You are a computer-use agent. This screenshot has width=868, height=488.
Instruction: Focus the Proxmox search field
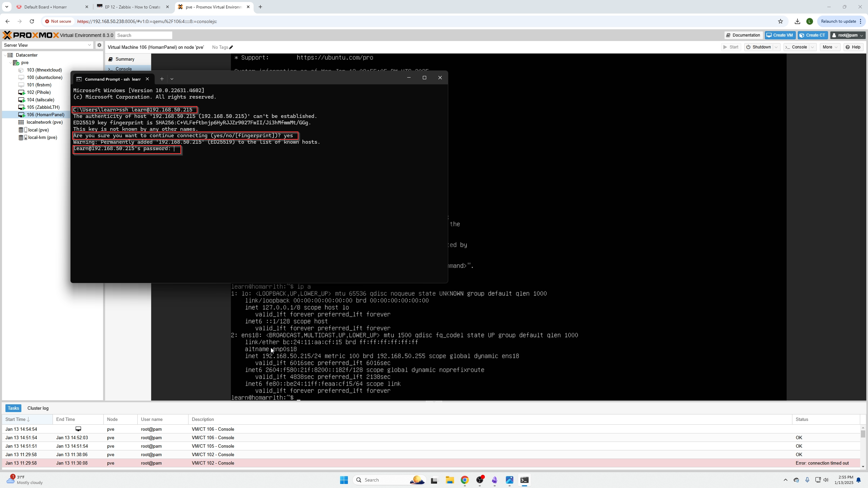pyautogui.click(x=143, y=35)
